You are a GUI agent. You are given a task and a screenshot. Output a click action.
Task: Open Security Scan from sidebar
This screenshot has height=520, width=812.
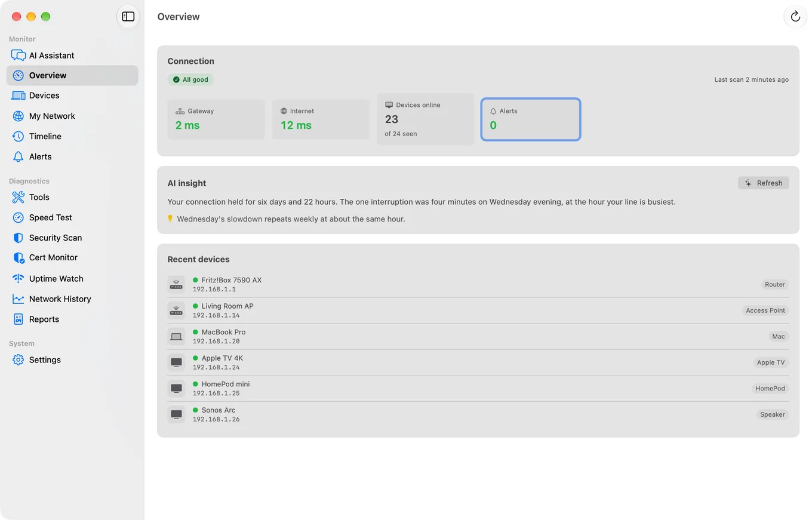click(72, 238)
